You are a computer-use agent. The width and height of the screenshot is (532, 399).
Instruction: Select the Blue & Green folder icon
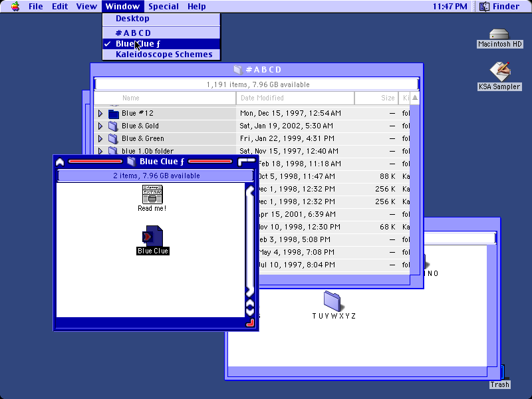tap(113, 138)
